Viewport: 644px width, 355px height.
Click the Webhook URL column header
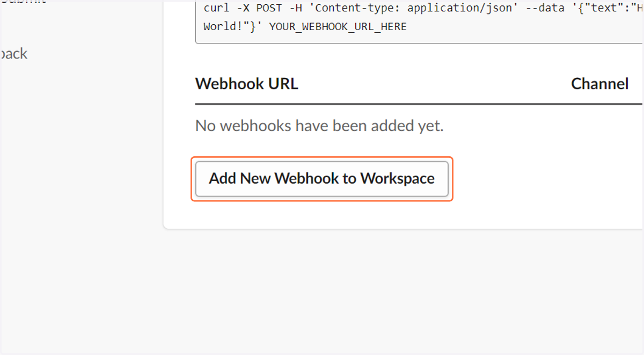pyautogui.click(x=247, y=84)
